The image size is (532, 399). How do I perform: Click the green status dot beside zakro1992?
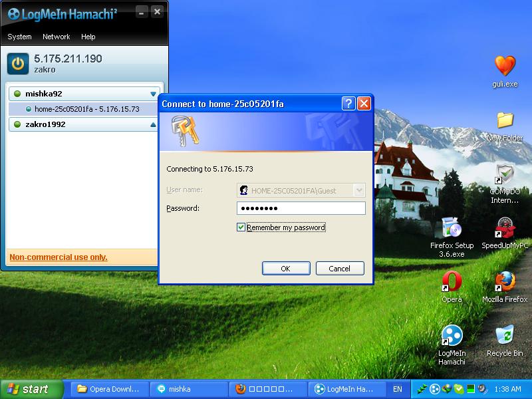tap(17, 124)
